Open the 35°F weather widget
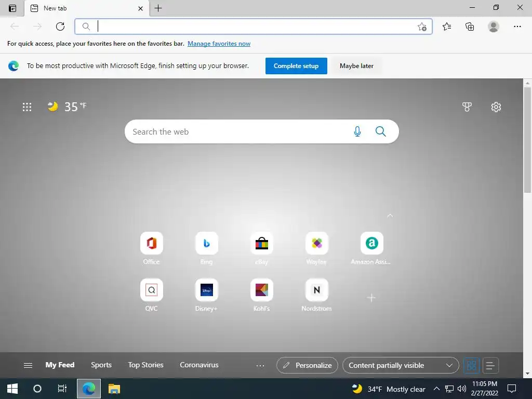The width and height of the screenshot is (532, 399). coord(67,107)
